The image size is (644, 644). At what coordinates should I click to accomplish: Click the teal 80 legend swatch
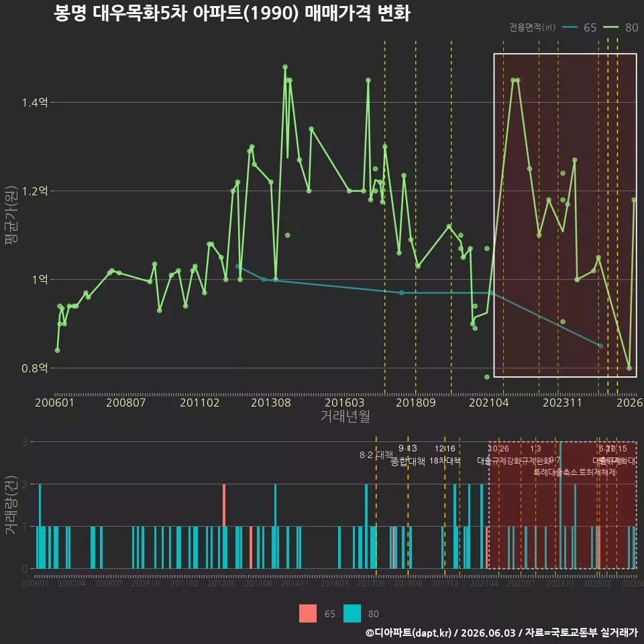352,614
